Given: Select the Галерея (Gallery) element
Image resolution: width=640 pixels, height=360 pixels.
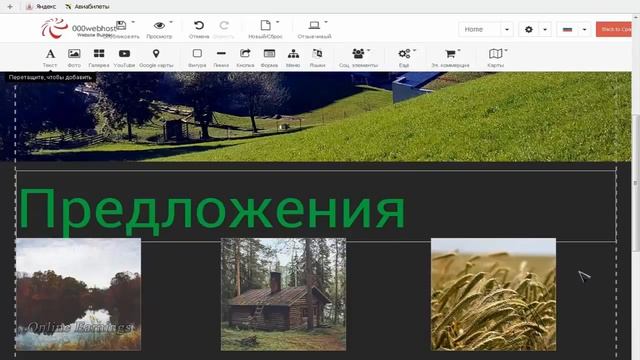Looking at the screenshot, I should 99,58.
